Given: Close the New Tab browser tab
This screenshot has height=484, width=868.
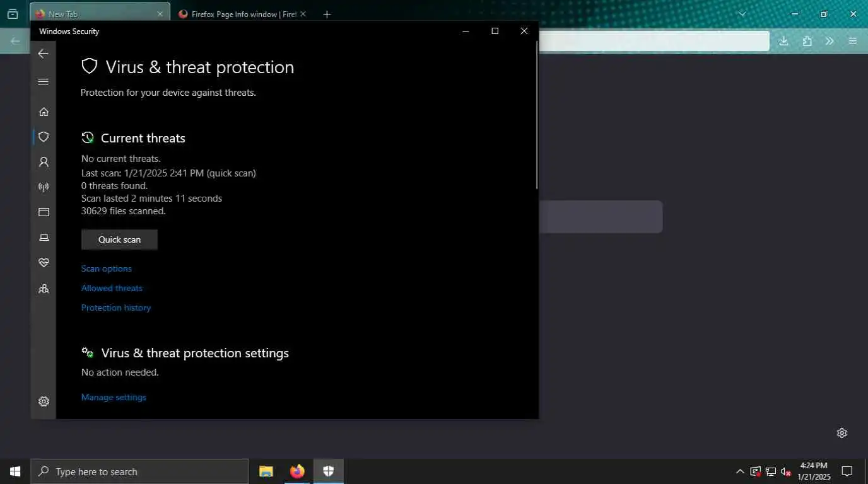Looking at the screenshot, I should point(160,14).
